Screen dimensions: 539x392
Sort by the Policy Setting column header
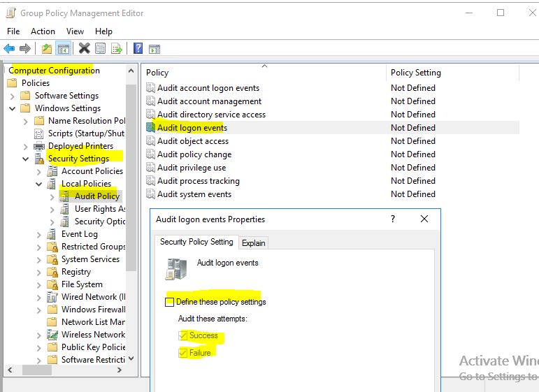coord(453,73)
